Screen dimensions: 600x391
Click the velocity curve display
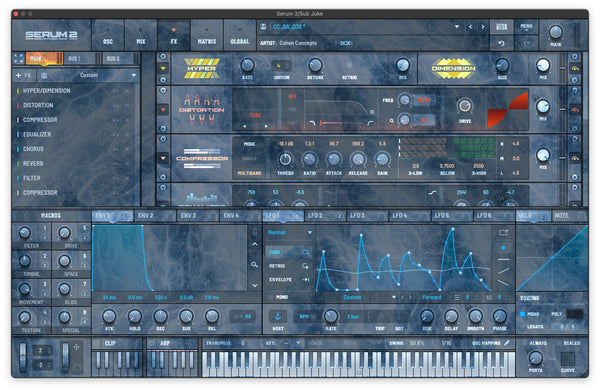(x=552, y=258)
